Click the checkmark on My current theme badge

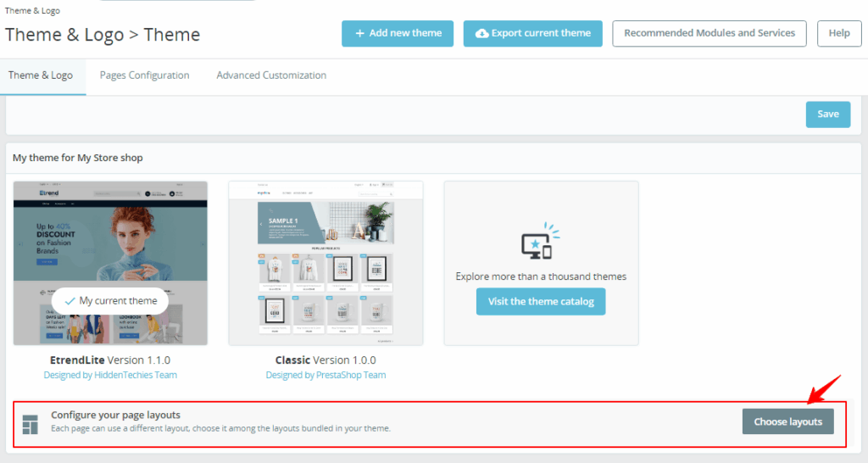click(70, 301)
